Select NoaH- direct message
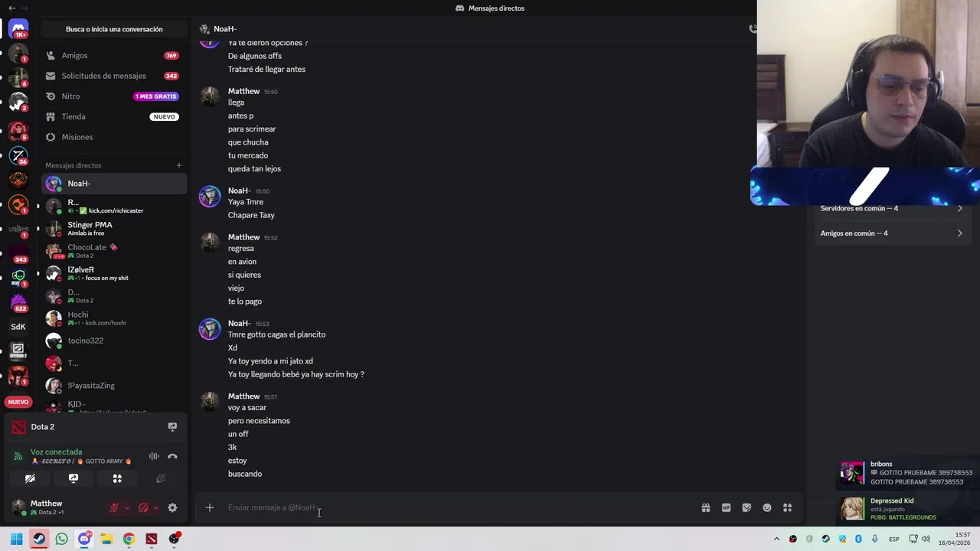The image size is (980, 551). pyautogui.click(x=114, y=184)
